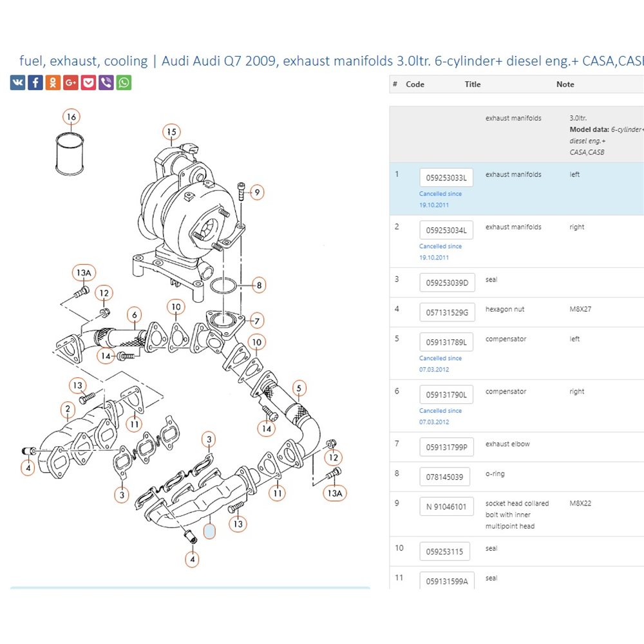The width and height of the screenshot is (644, 644).
Task: Share the page via WhatsApp
Action: coord(124,82)
